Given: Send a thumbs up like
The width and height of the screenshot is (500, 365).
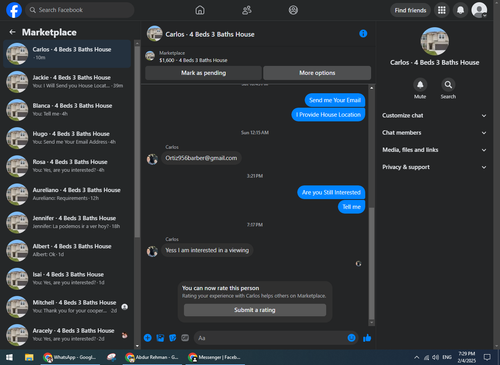Looking at the screenshot, I should pos(367,338).
